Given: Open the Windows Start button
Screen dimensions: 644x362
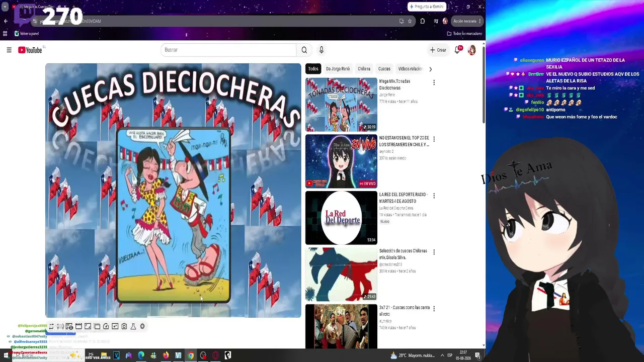Looking at the screenshot, I should [x=6, y=355].
